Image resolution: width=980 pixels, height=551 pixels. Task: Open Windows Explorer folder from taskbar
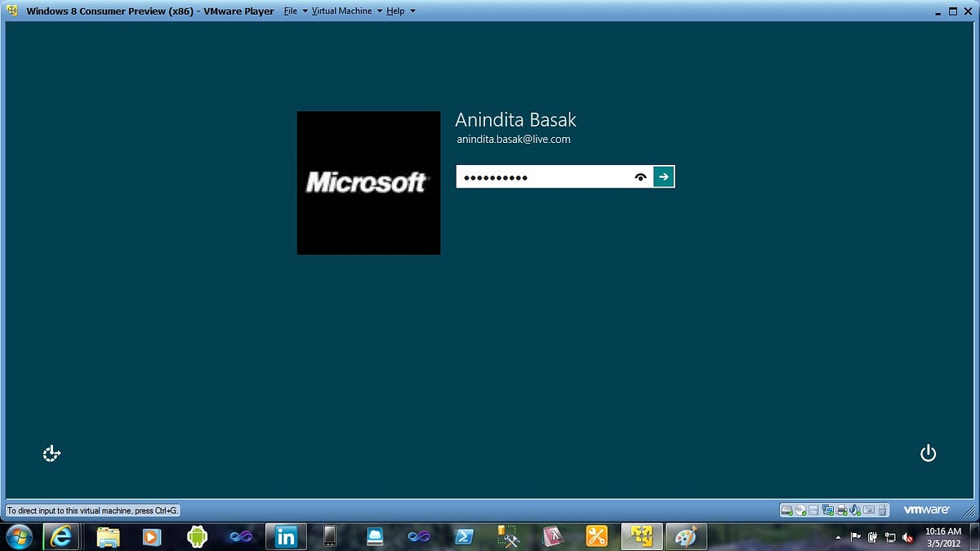tap(108, 536)
